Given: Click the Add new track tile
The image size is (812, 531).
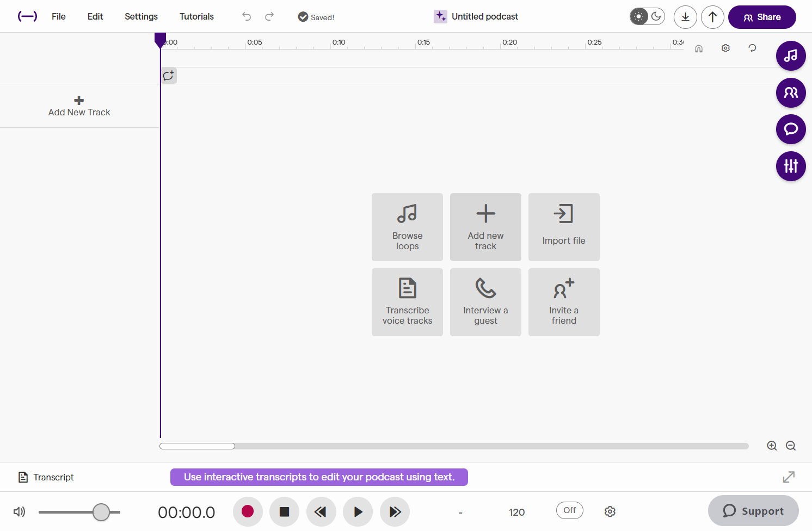Looking at the screenshot, I should click(485, 227).
